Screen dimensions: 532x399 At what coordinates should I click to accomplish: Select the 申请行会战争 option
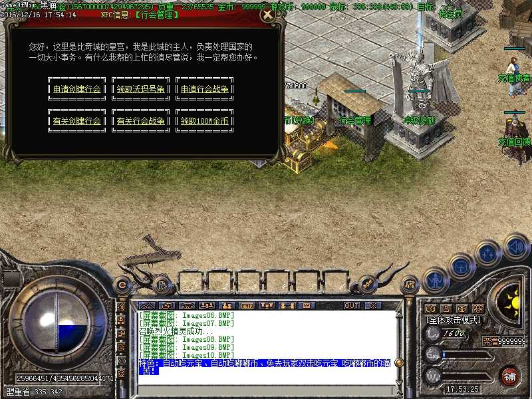coord(204,89)
